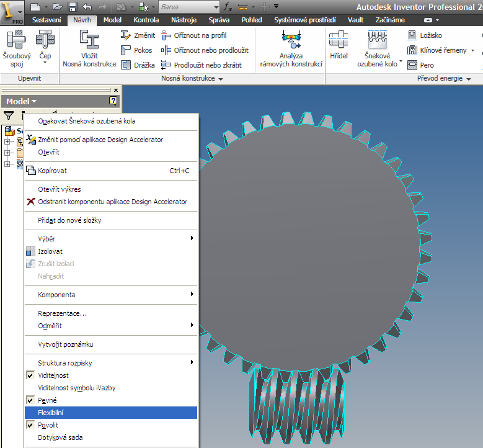The height and width of the screenshot is (448, 483).
Task: Expand the third browser tree node
Action: pyautogui.click(x=7, y=164)
